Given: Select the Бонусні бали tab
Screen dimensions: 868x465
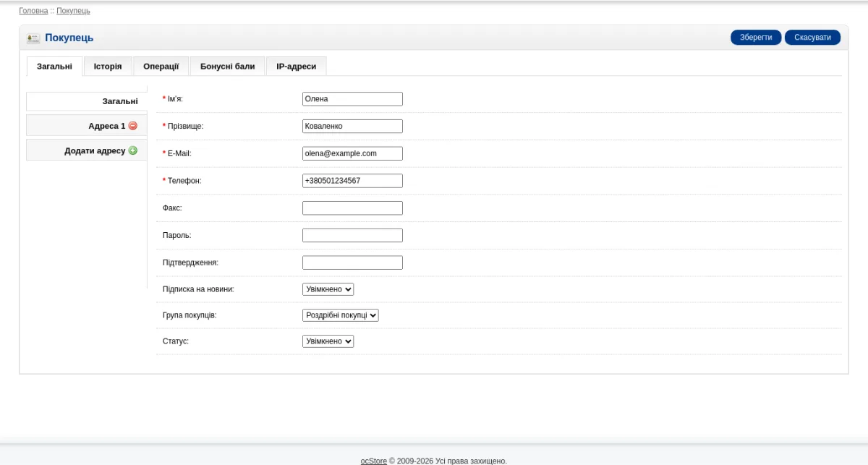Looking at the screenshot, I should coord(227,67).
